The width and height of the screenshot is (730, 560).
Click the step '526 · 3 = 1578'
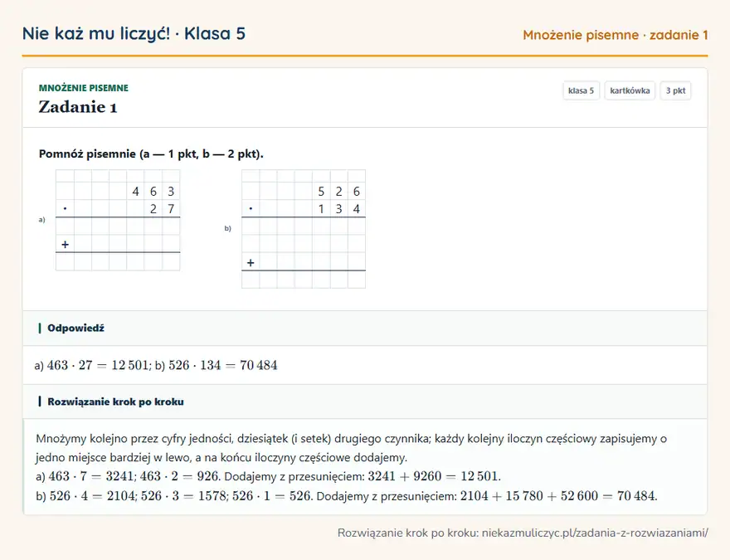pos(183,496)
